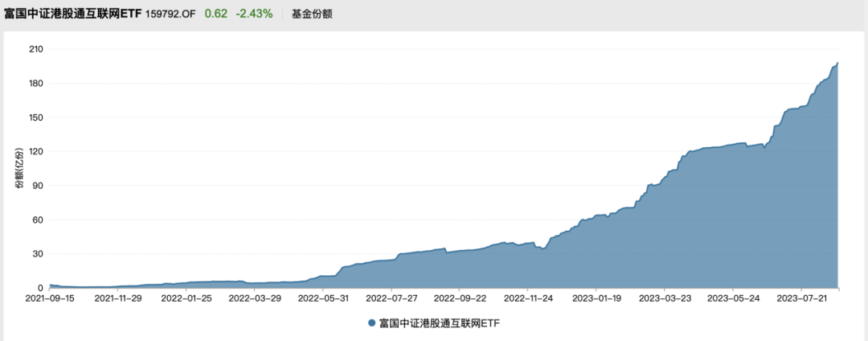Click the legend label 富国中证港股通互联网ETF
Screen dimensions: 868x341
pos(439,323)
